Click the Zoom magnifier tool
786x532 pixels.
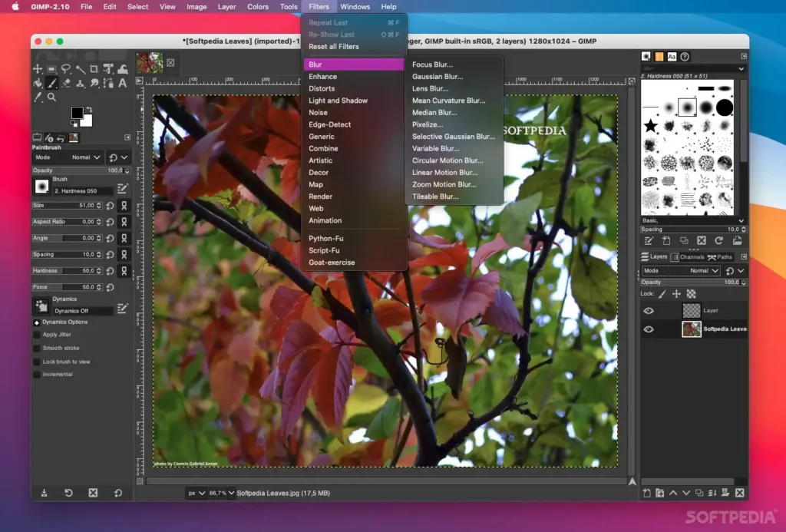[x=51, y=97]
